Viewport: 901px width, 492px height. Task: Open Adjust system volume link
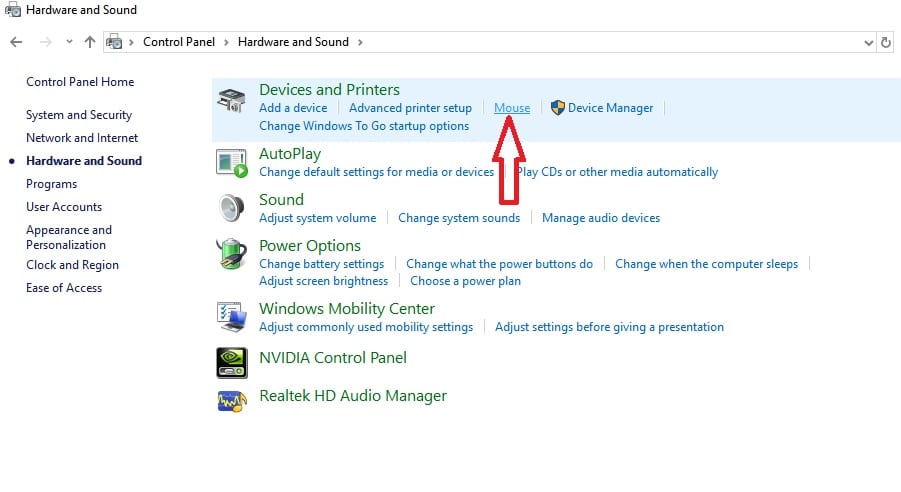pos(317,218)
